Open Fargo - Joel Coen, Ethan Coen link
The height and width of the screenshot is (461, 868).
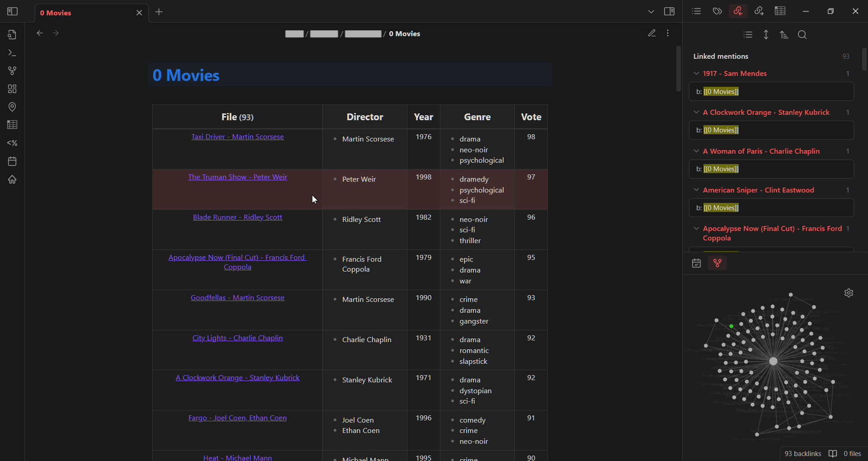(x=237, y=418)
